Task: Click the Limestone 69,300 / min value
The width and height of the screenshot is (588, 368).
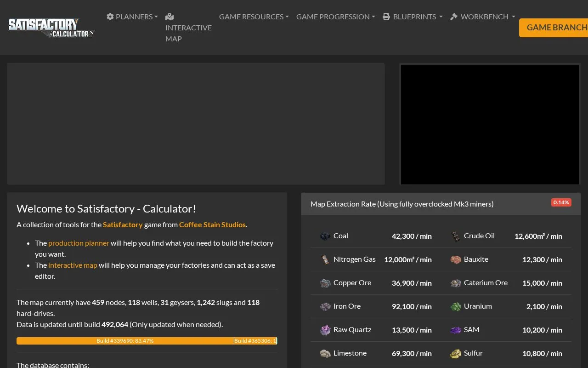Action: pyautogui.click(x=412, y=353)
